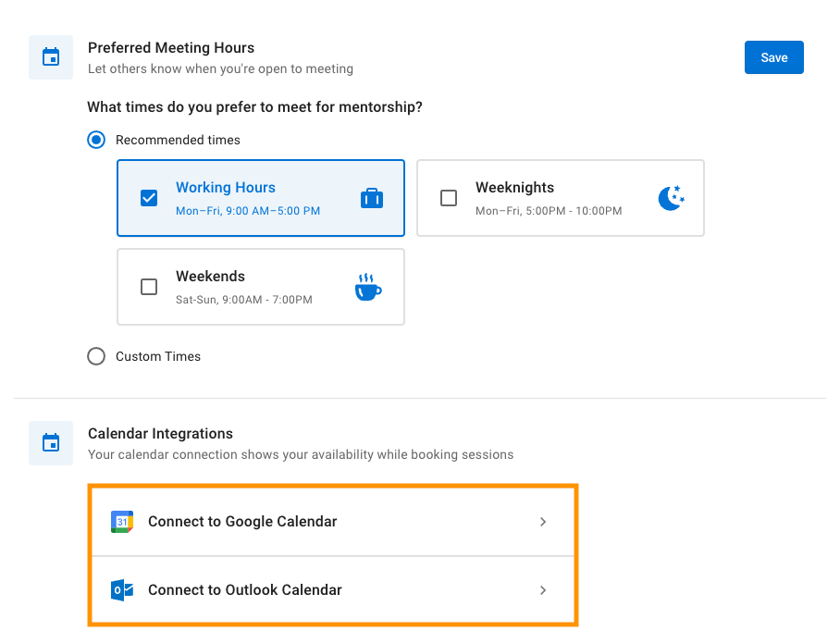Viewport: 840px width, 643px height.
Task: Click the coffee cup Weekends icon
Action: coord(368,287)
